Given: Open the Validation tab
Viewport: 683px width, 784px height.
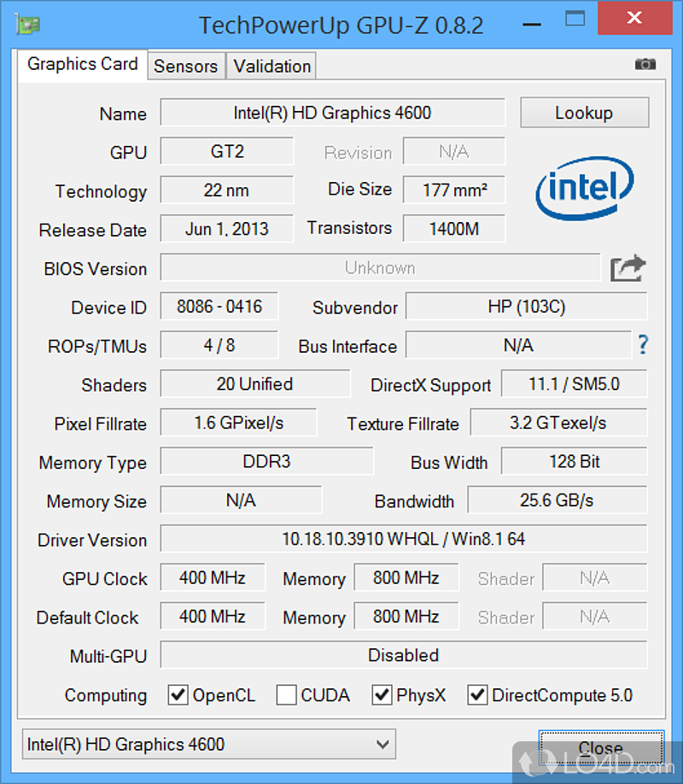Looking at the screenshot, I should click(x=271, y=66).
